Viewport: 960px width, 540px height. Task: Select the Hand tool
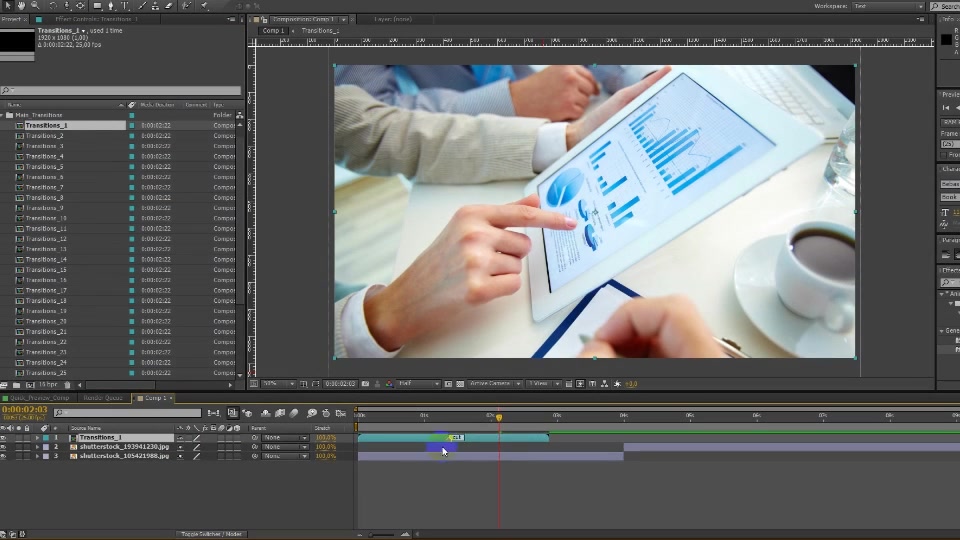[x=21, y=6]
